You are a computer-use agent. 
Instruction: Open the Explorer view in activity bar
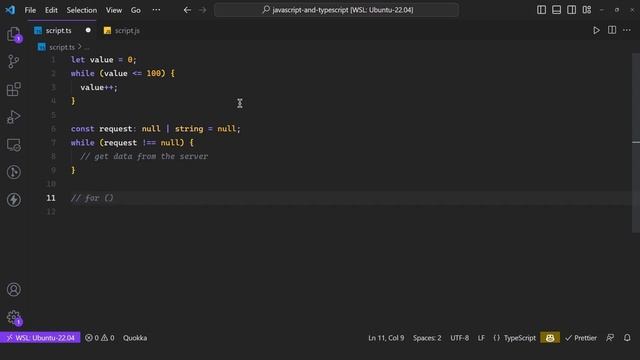pos(13,34)
